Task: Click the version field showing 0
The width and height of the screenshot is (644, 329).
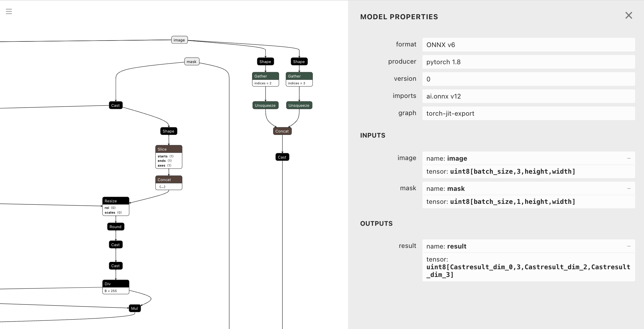Action: pyautogui.click(x=528, y=79)
